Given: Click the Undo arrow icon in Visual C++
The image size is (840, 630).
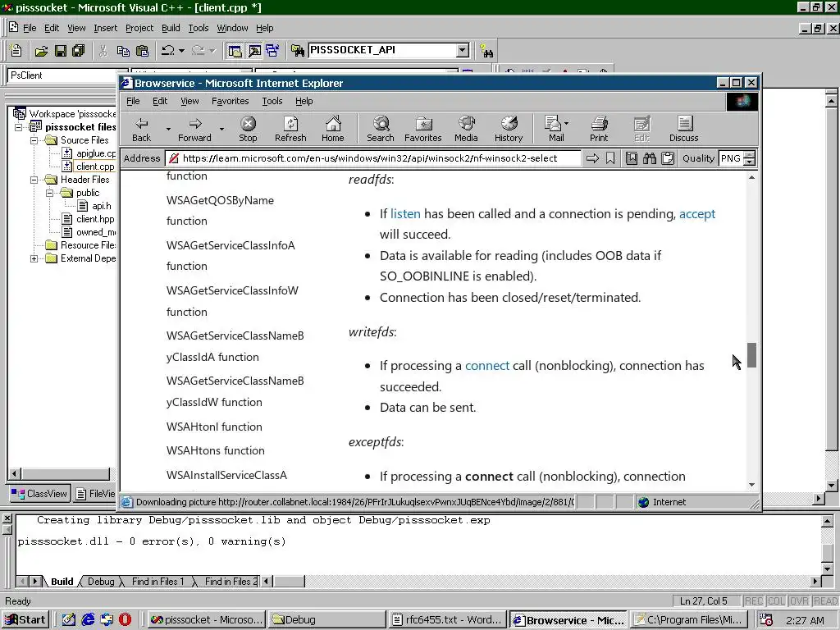Looking at the screenshot, I should 167,50.
